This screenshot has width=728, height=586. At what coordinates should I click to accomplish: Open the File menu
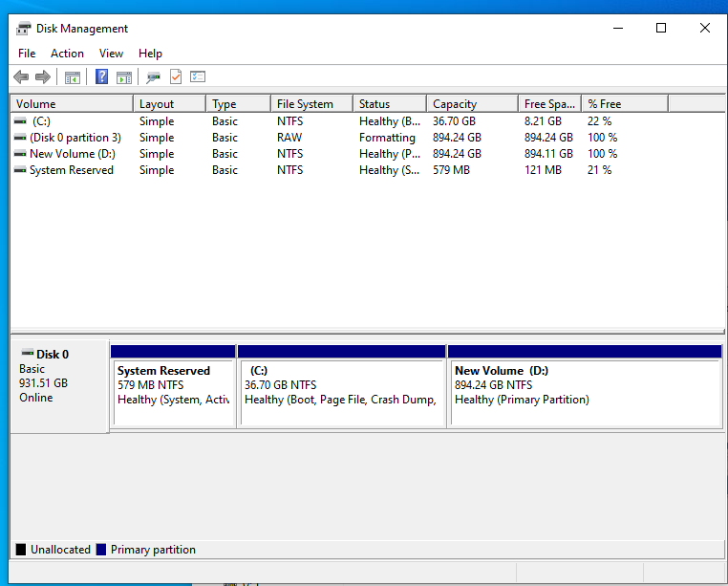point(27,54)
